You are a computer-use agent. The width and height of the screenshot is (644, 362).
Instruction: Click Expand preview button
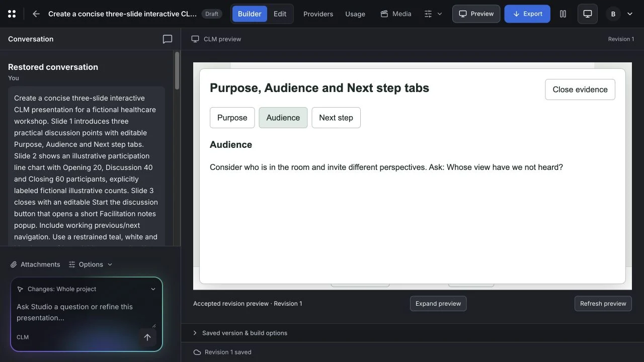(438, 304)
